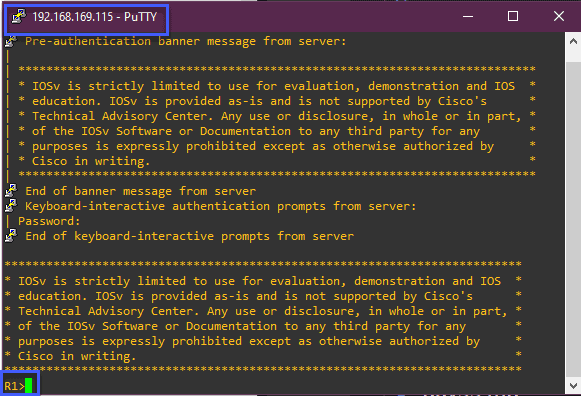
Task: Click PuTTY icon beside End of banner message
Action: click(11, 191)
